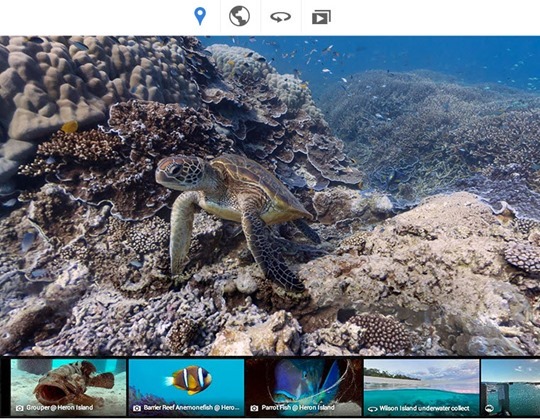The image size is (540, 419).
Task: Click the camera icon on Parrot Fish thumbnail
Action: pyautogui.click(x=254, y=408)
